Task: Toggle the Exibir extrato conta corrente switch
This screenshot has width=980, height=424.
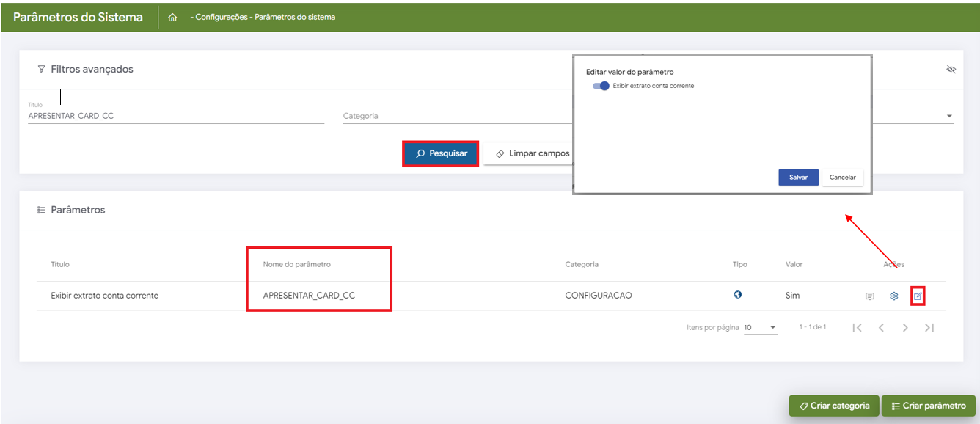Action: tap(601, 86)
